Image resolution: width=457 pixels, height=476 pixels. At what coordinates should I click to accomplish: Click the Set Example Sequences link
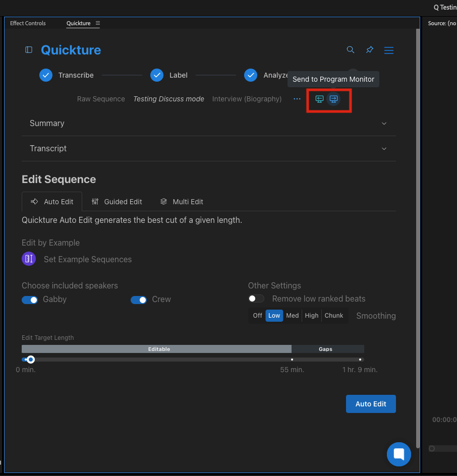[88, 259]
